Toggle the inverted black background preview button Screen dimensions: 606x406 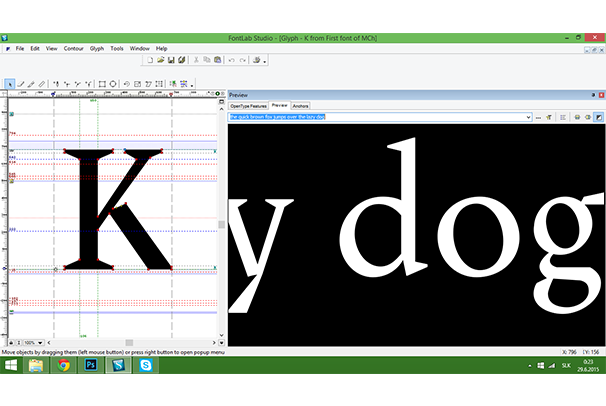click(x=598, y=117)
